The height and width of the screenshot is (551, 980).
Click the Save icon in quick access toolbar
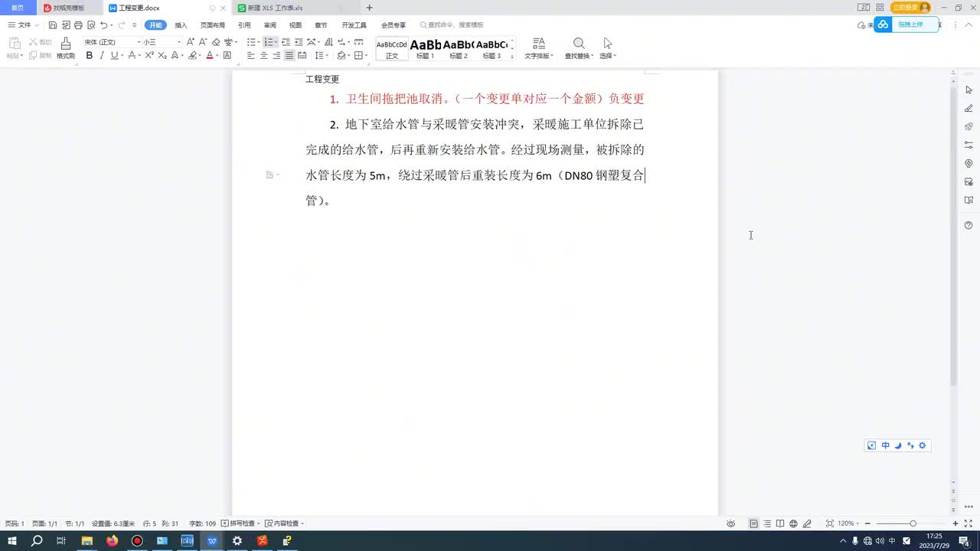pyautogui.click(x=53, y=25)
